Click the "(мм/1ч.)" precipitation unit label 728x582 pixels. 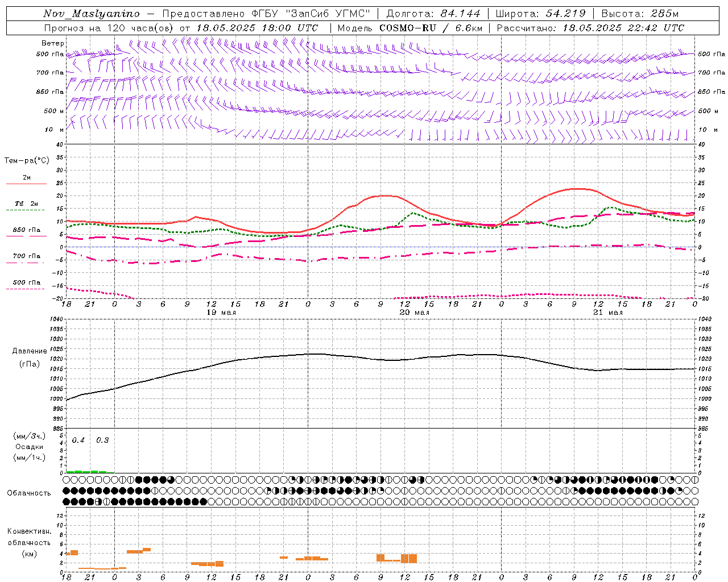(29, 458)
